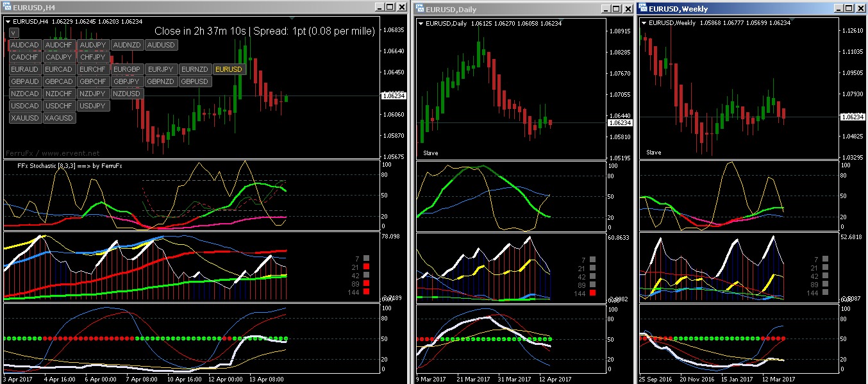Click the grey 7 period square in Daily window
The image size is (868, 384).
[592, 260]
